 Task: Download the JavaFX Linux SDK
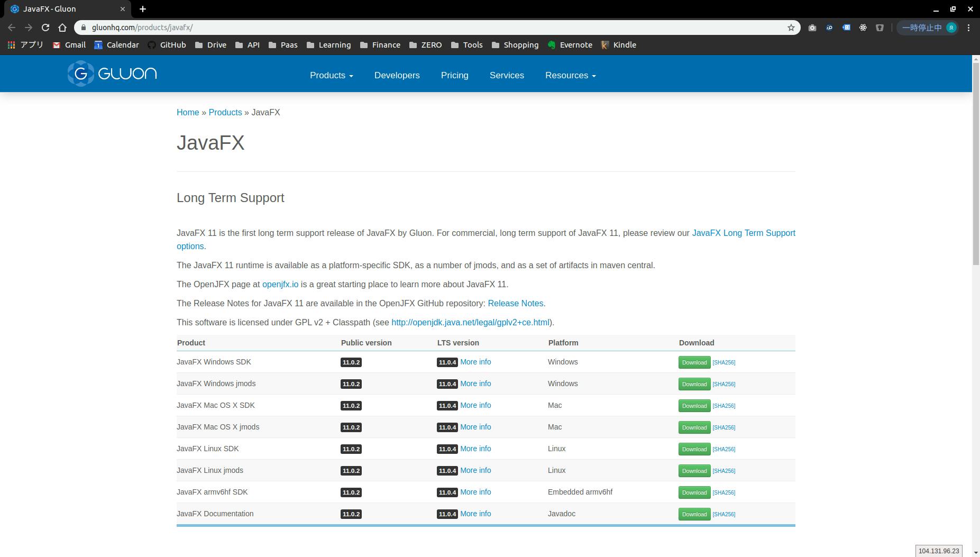(694, 449)
